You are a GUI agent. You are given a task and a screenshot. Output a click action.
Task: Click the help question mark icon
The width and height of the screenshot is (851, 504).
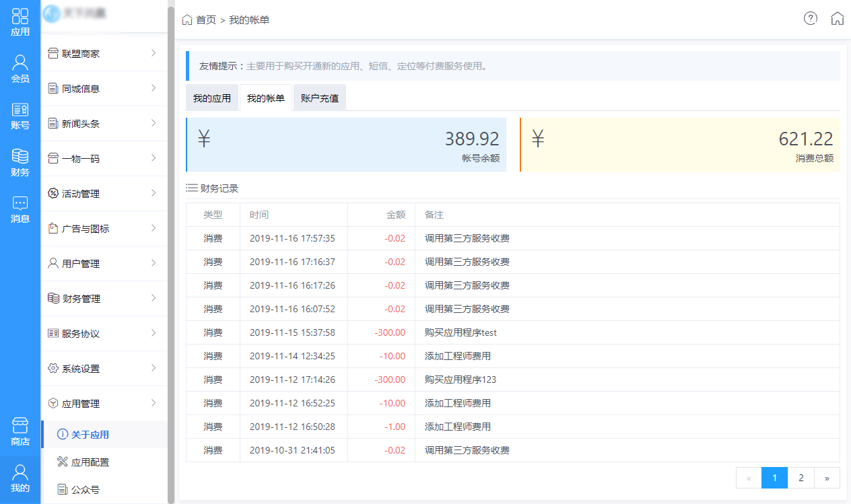[811, 19]
